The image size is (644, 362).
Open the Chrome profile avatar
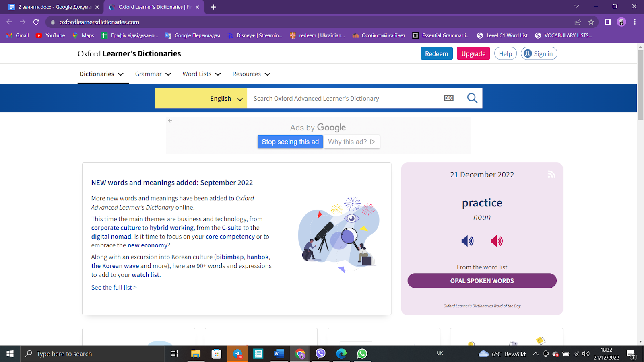(621, 22)
